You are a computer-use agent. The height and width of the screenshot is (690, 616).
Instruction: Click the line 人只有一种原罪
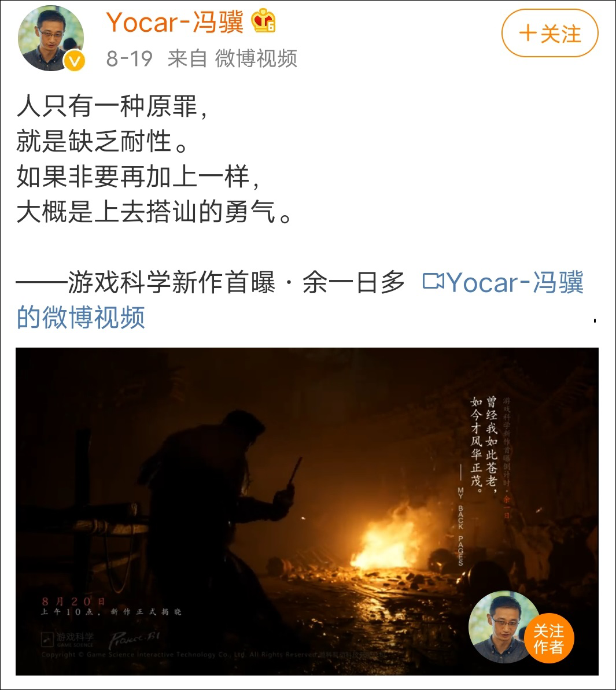pos(111,106)
